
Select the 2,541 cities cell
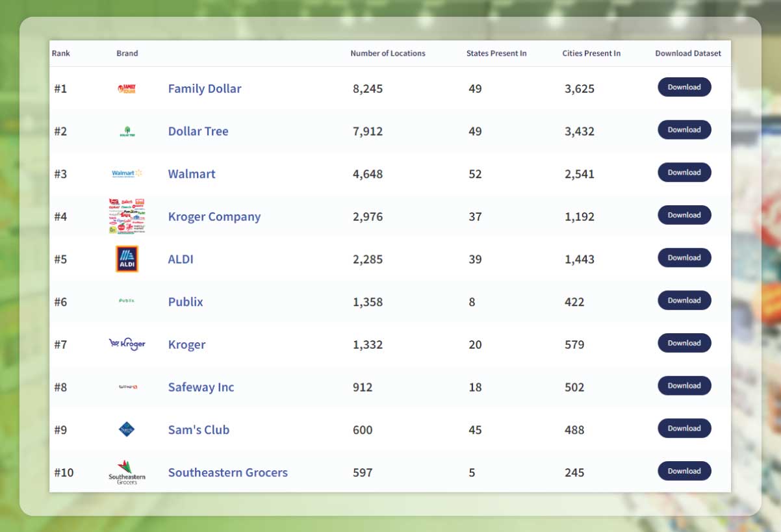click(580, 174)
